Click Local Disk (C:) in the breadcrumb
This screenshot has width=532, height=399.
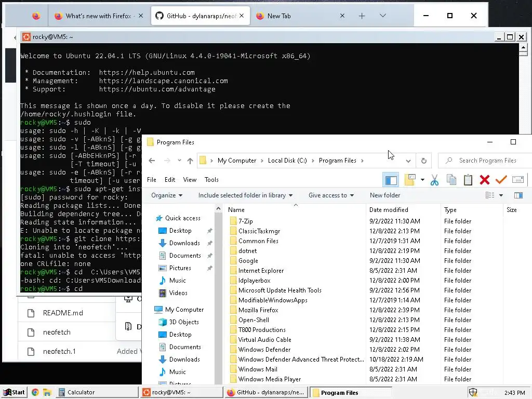[287, 161]
